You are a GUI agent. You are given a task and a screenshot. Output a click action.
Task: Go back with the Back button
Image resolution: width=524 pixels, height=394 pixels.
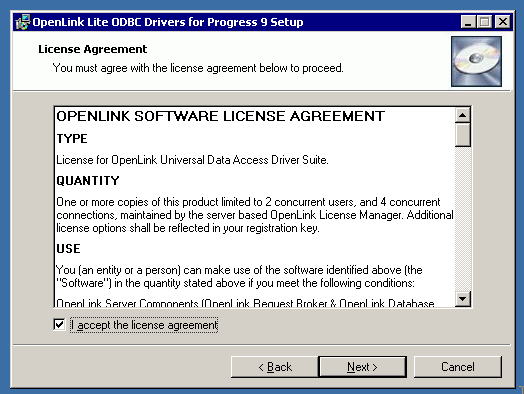[x=275, y=367]
